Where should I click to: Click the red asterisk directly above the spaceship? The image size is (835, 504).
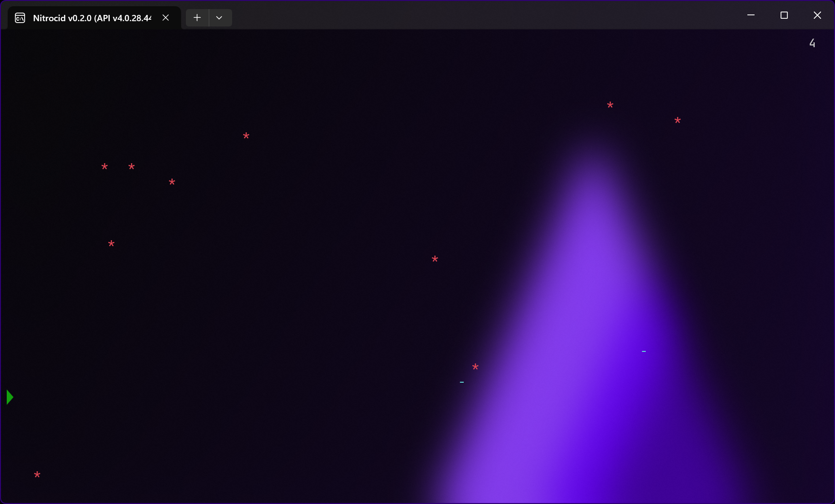[x=111, y=244]
